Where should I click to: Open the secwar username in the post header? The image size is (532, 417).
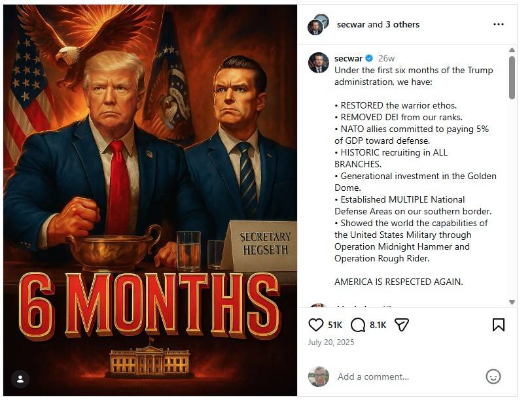[351, 24]
